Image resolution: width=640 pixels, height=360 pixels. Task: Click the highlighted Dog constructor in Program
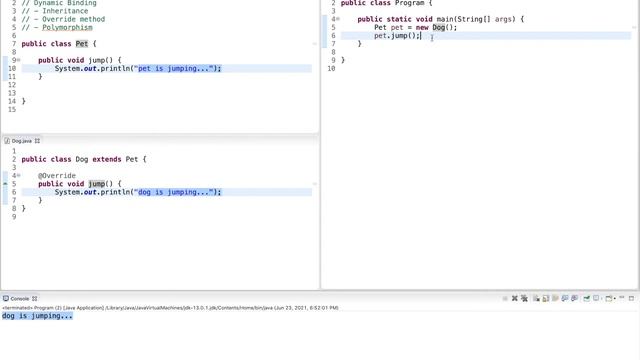tap(439, 27)
